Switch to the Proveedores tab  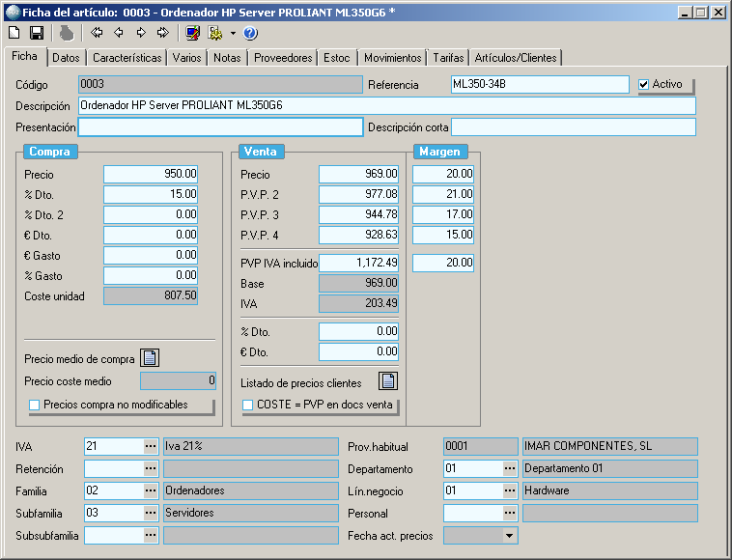pyautogui.click(x=283, y=58)
